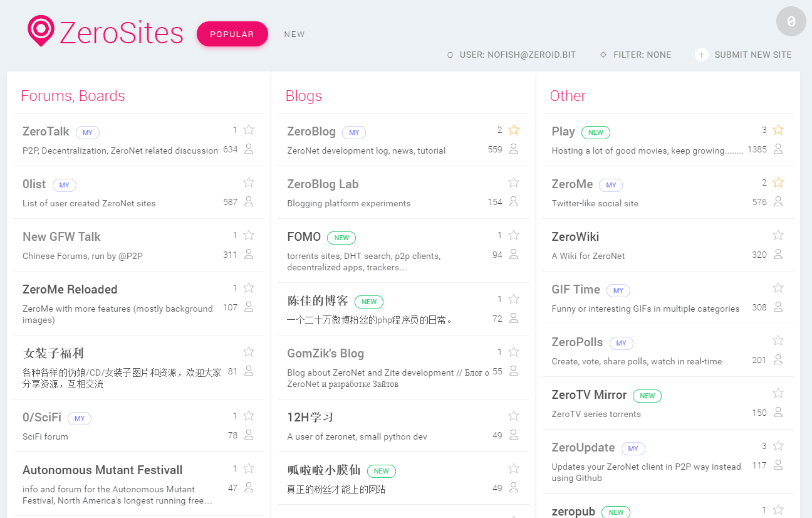
Task: Click the person icon in the Play row
Action: pyautogui.click(x=778, y=149)
